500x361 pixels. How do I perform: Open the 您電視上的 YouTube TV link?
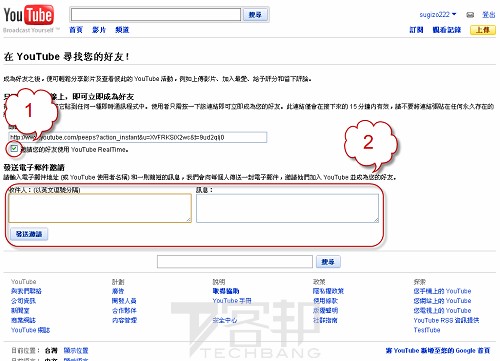click(442, 311)
